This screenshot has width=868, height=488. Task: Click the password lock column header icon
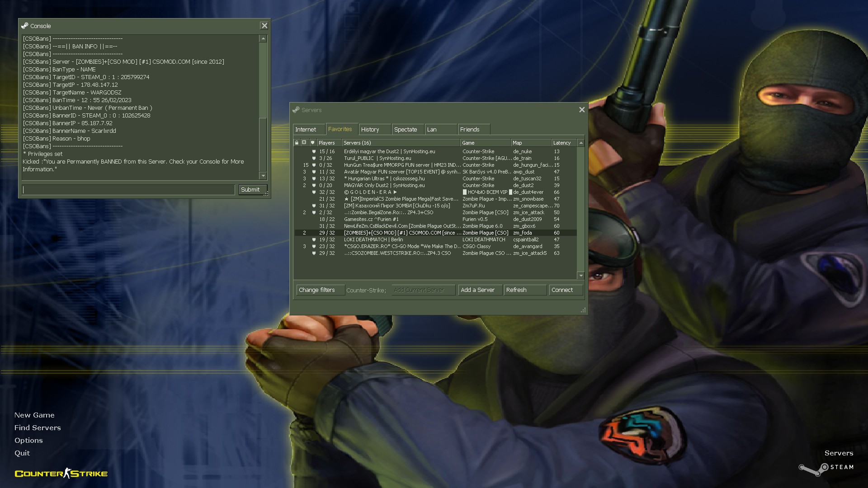297,142
